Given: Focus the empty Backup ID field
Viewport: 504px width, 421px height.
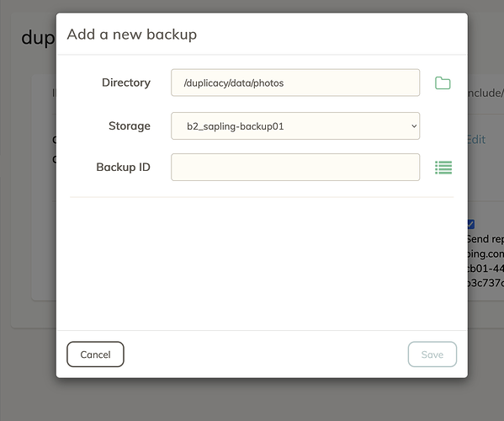Looking at the screenshot, I should tap(295, 168).
